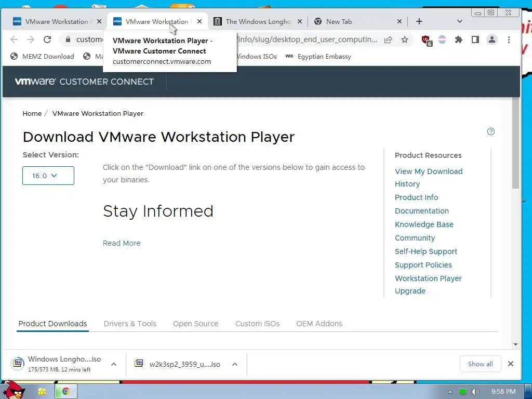Expand options for Windows Longhorn iso download
The height and width of the screenshot is (399, 532).
tap(114, 364)
